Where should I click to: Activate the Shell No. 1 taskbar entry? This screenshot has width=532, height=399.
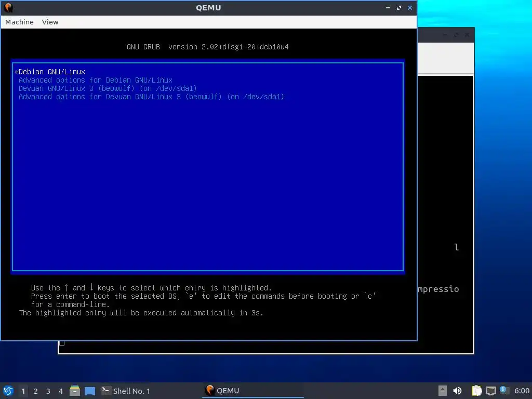click(x=126, y=391)
